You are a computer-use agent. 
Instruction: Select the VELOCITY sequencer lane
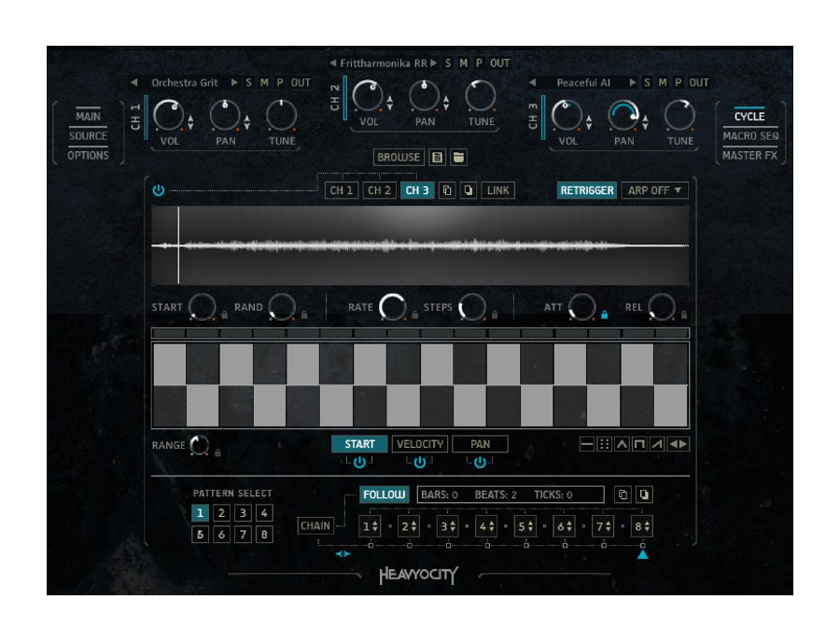tap(420, 444)
